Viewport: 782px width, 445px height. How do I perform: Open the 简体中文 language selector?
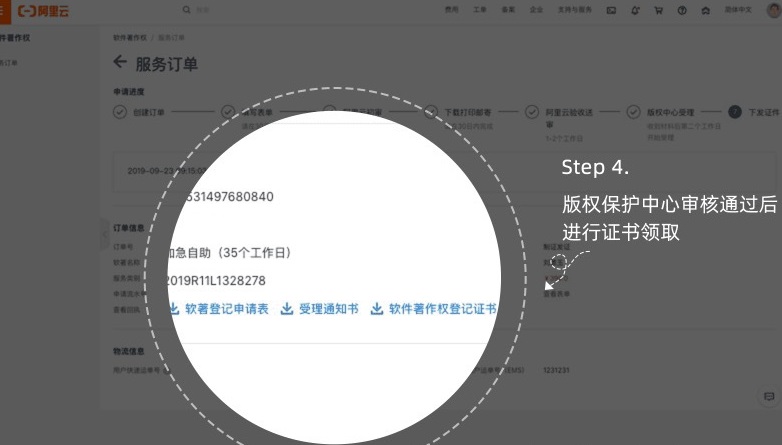pos(738,9)
